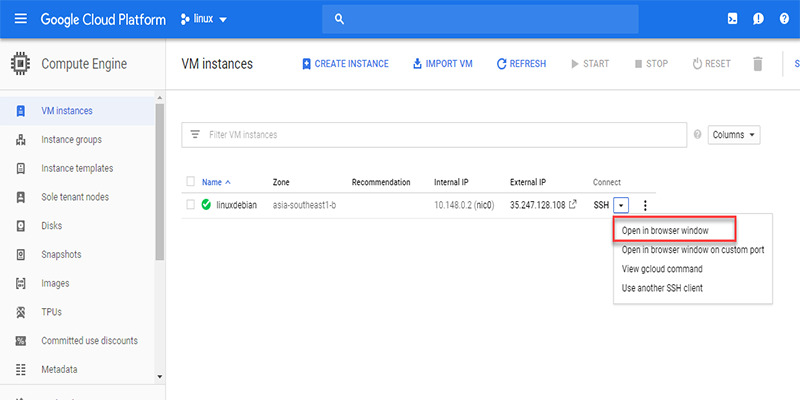Viewport: 800px width, 400px height.
Task: Open external IP link icon
Action: (573, 205)
